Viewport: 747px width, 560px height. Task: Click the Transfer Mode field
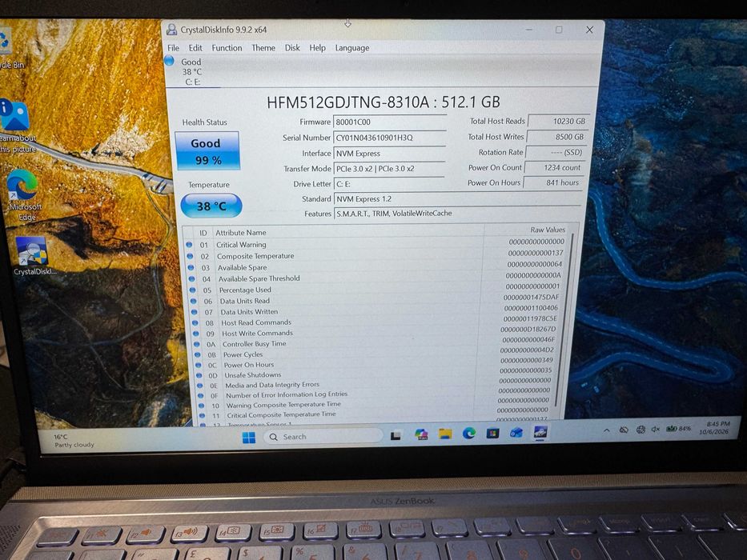389,169
